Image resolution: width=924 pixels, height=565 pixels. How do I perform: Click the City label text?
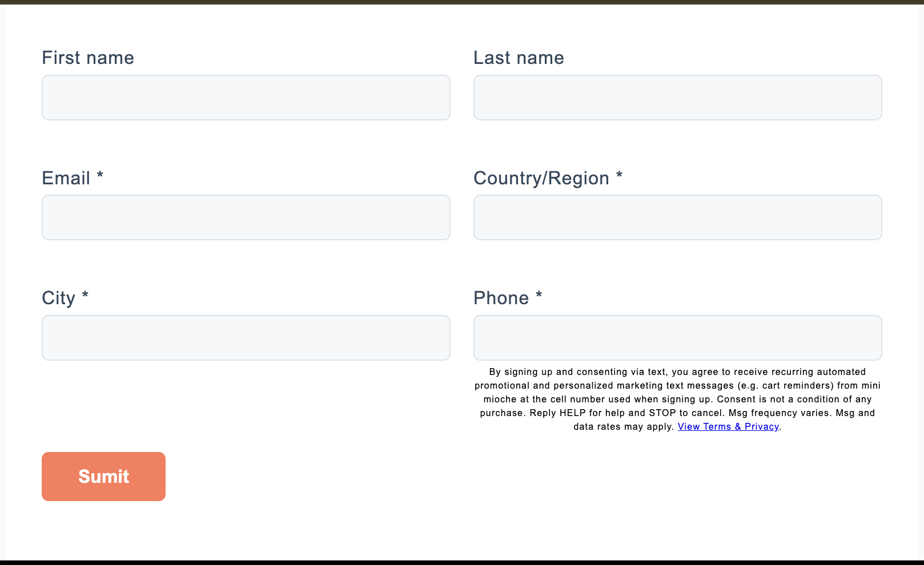(58, 298)
